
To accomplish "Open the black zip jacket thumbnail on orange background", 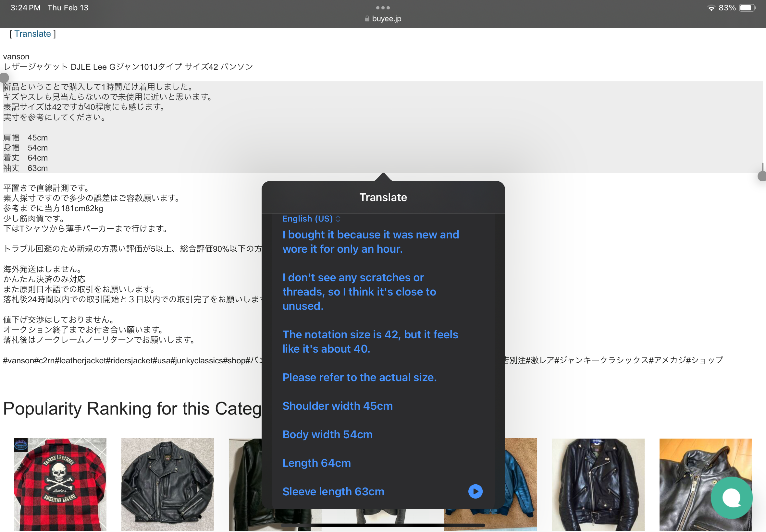I will coord(706,485).
